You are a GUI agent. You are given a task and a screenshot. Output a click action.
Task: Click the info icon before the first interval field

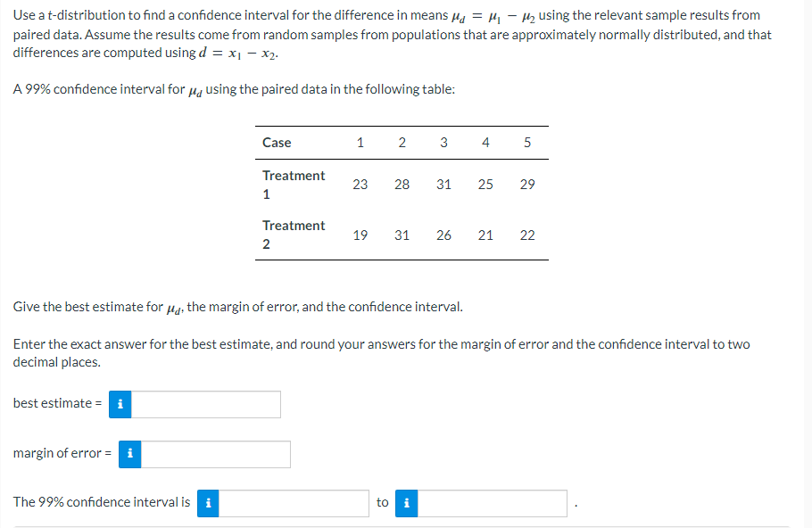coord(207,503)
